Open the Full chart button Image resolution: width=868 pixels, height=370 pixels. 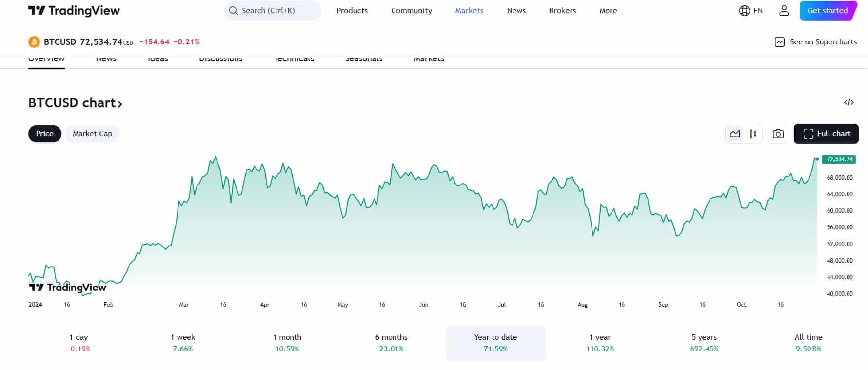point(826,134)
